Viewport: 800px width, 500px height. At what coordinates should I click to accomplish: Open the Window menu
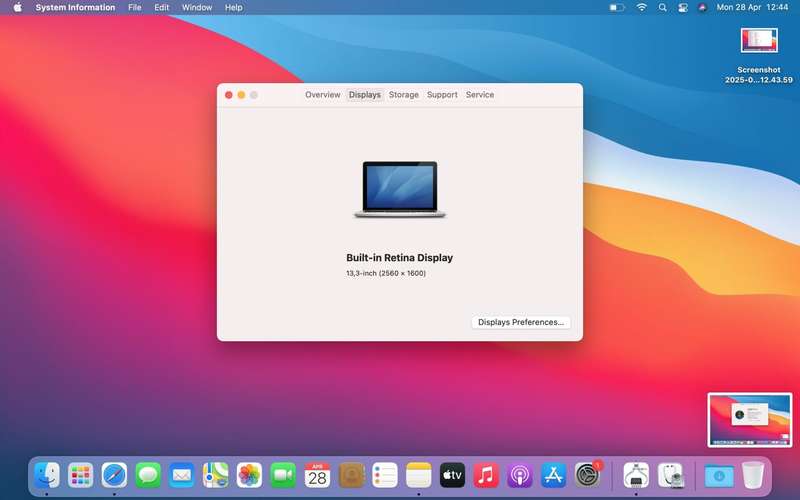click(x=197, y=8)
